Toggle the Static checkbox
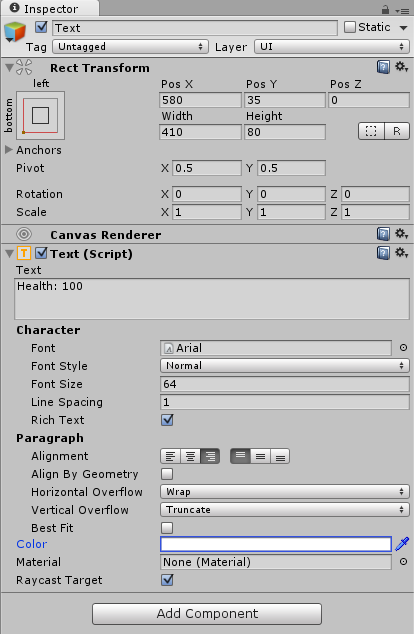 350,27
